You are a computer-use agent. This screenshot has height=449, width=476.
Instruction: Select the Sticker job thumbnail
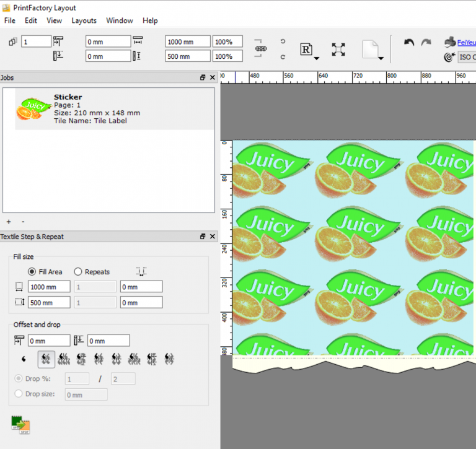[x=33, y=108]
